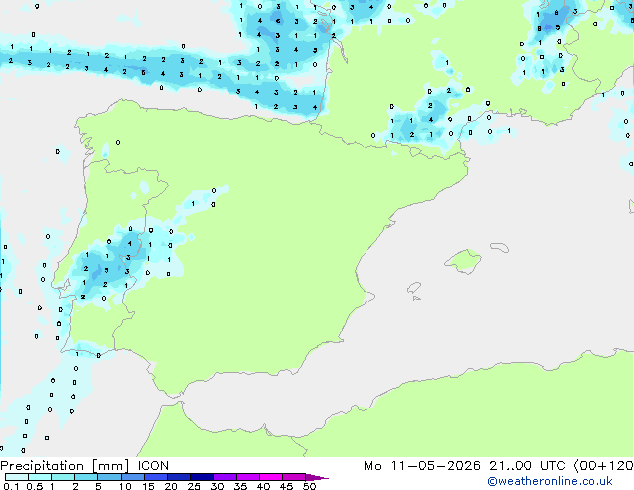Viewport: 634px width, 490px height.
Task: Select the 30–35 mm purple legend box
Action: click(224, 477)
